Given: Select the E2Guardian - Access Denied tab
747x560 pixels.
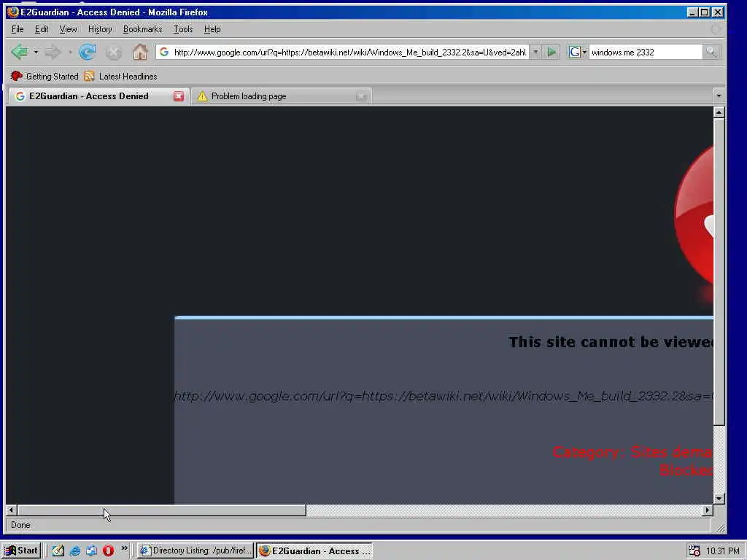Looking at the screenshot, I should (x=98, y=96).
